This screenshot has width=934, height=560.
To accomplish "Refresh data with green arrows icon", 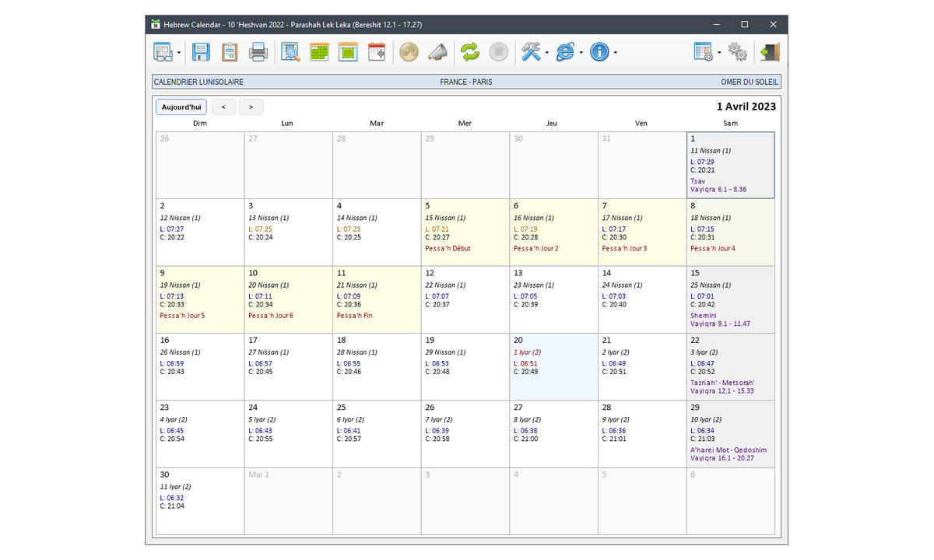I will tap(469, 52).
